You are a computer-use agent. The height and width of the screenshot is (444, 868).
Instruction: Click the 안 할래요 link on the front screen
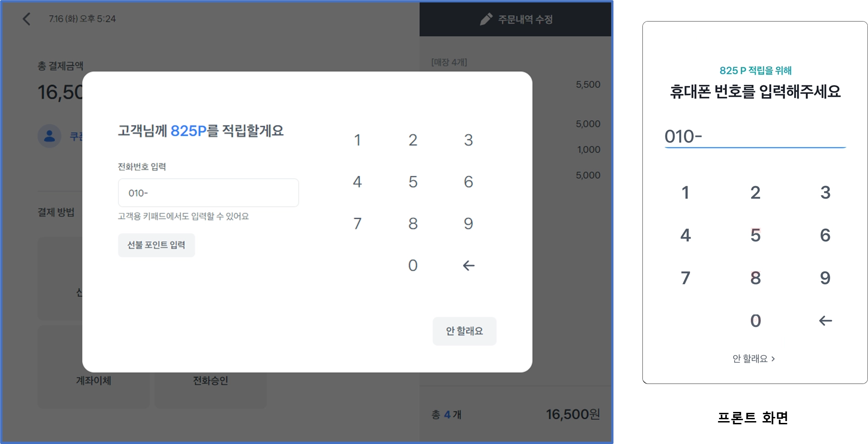tap(754, 359)
